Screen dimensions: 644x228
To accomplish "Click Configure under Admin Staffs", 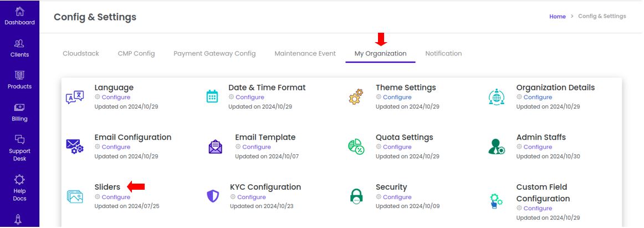I will pyautogui.click(x=538, y=147).
